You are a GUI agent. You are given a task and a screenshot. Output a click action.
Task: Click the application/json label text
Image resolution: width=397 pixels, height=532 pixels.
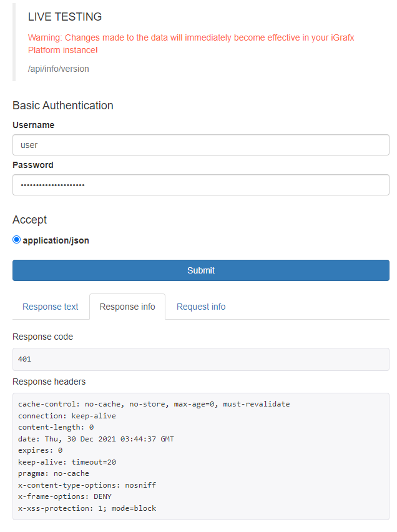click(x=56, y=240)
